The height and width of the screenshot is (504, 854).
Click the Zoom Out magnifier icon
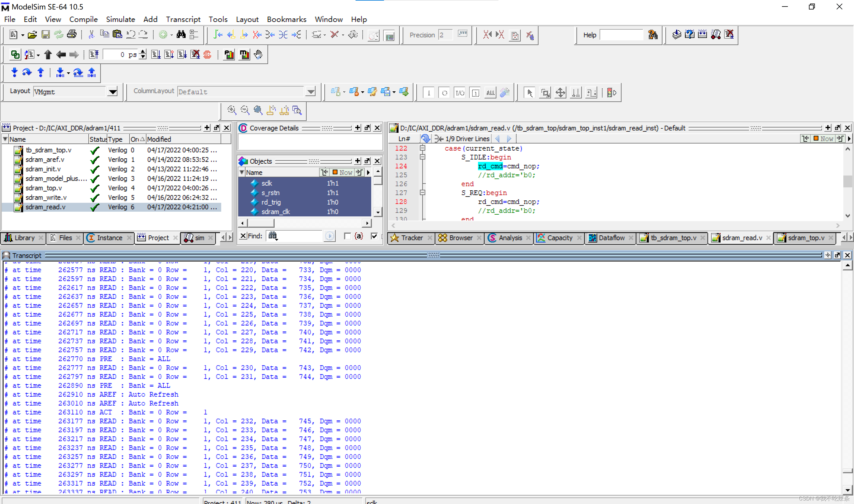tap(245, 110)
